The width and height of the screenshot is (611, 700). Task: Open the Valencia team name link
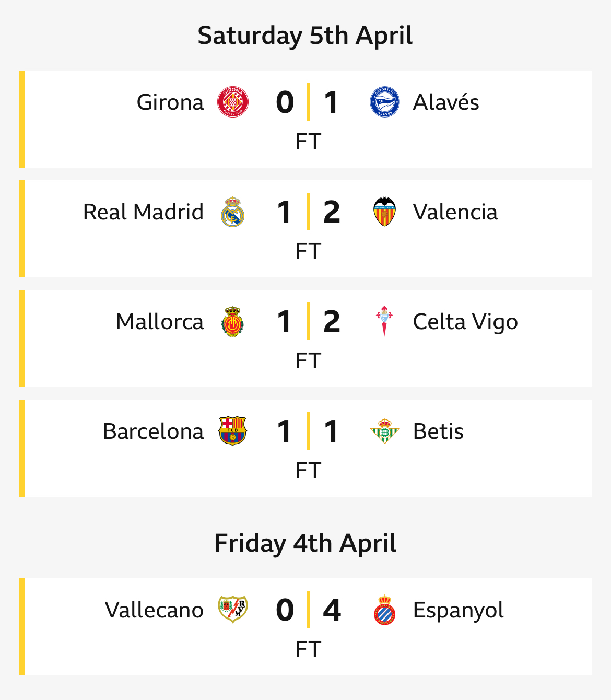coord(455,212)
